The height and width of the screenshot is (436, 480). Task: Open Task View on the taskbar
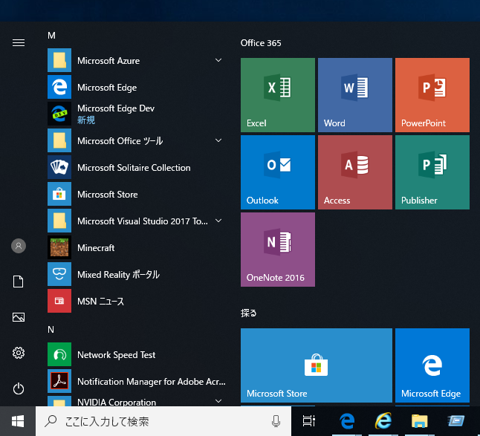309,421
